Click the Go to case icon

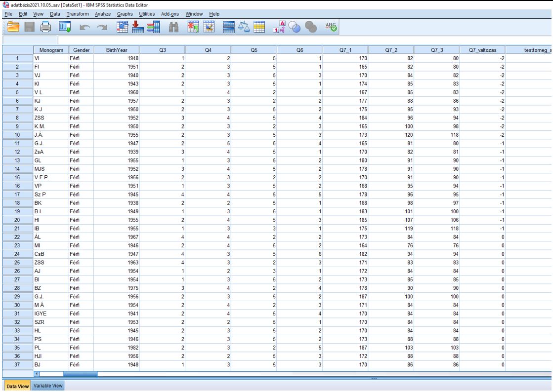121,28
